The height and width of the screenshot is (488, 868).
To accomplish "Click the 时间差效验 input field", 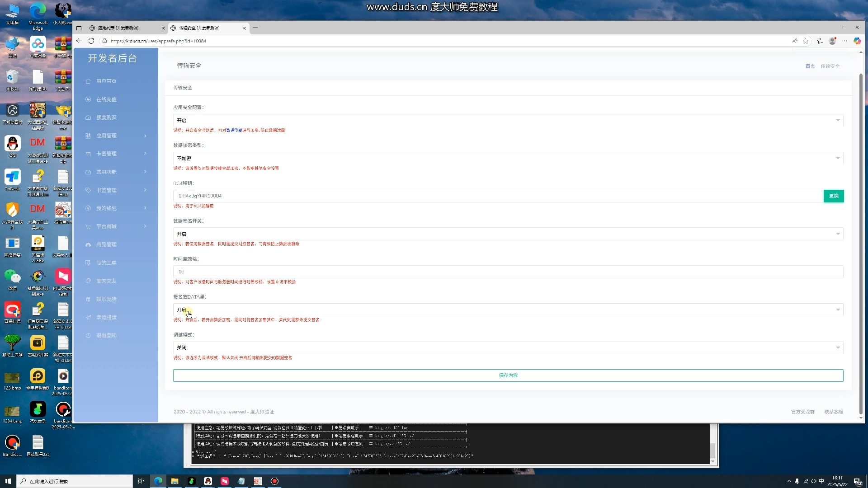I will point(508,272).
